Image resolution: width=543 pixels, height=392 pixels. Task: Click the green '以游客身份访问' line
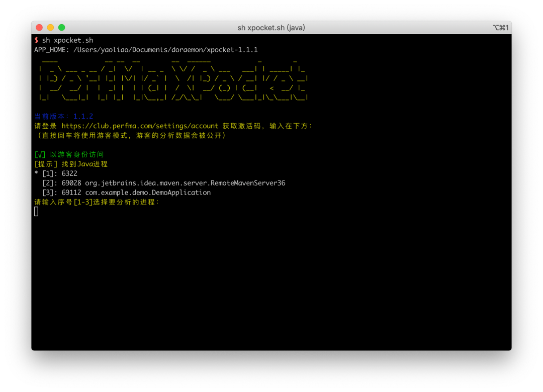coord(69,154)
